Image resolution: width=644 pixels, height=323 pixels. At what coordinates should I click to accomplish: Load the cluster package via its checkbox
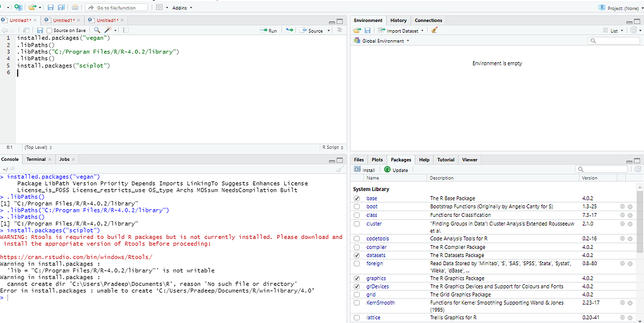pyautogui.click(x=357, y=224)
